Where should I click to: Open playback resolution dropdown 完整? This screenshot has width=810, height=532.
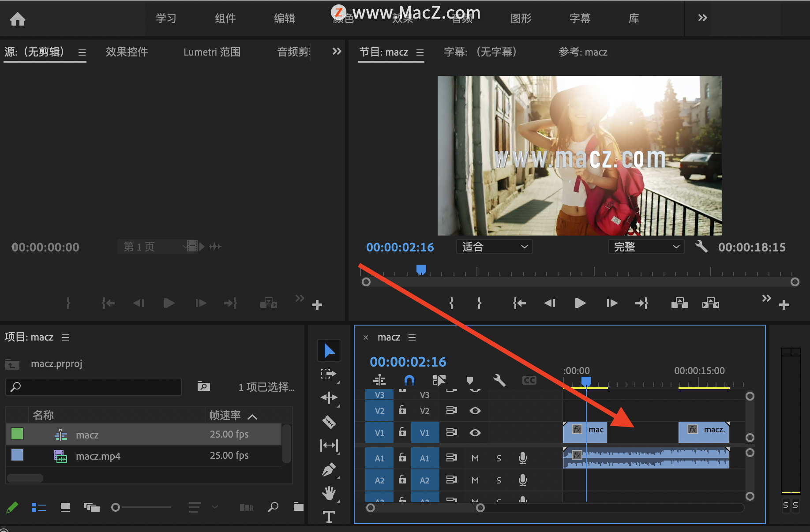(x=646, y=247)
